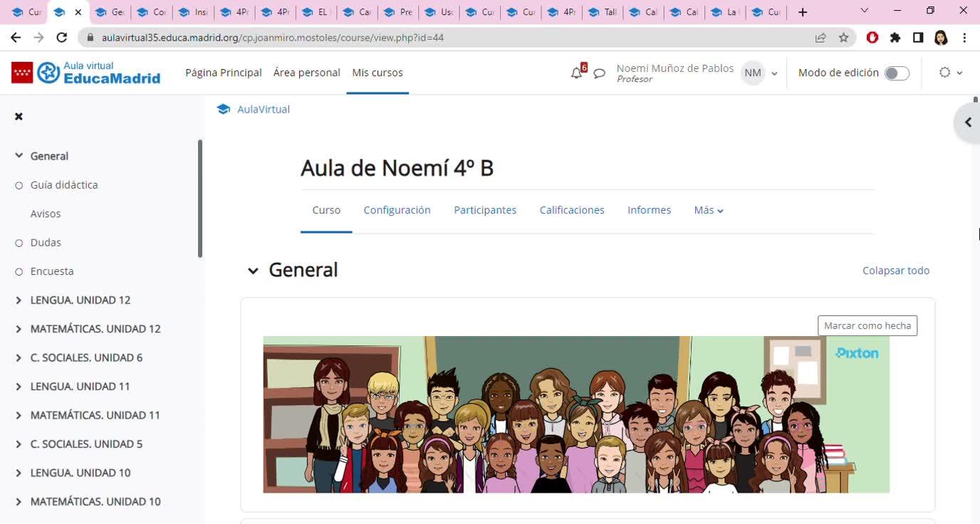Image resolution: width=980 pixels, height=524 pixels.
Task: Open Guía didáctica in the sidebar
Action: click(x=64, y=185)
